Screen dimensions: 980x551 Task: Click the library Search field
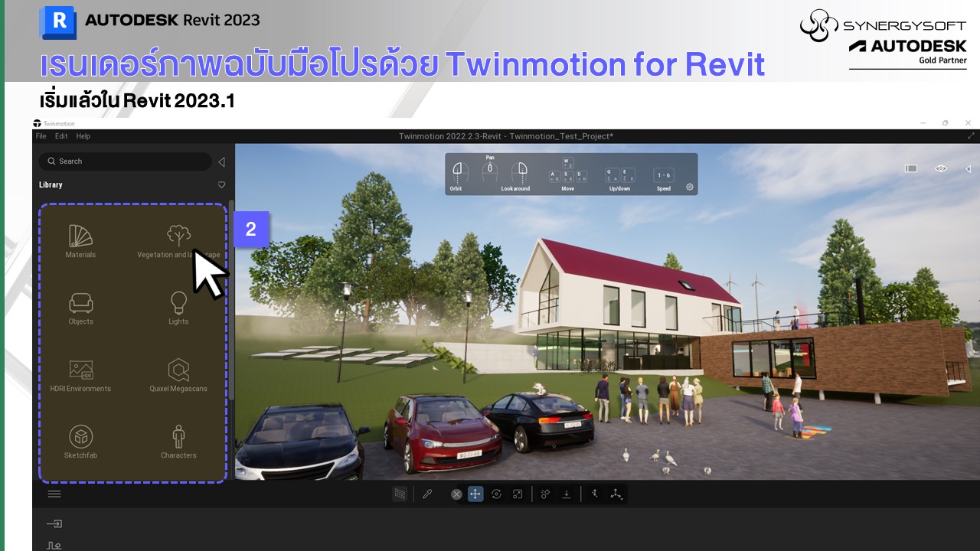126,161
